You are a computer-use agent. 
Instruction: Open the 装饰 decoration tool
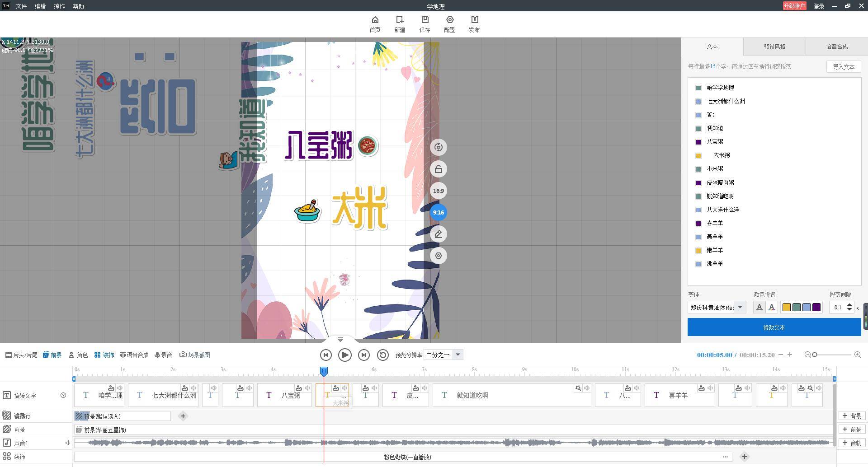point(104,355)
